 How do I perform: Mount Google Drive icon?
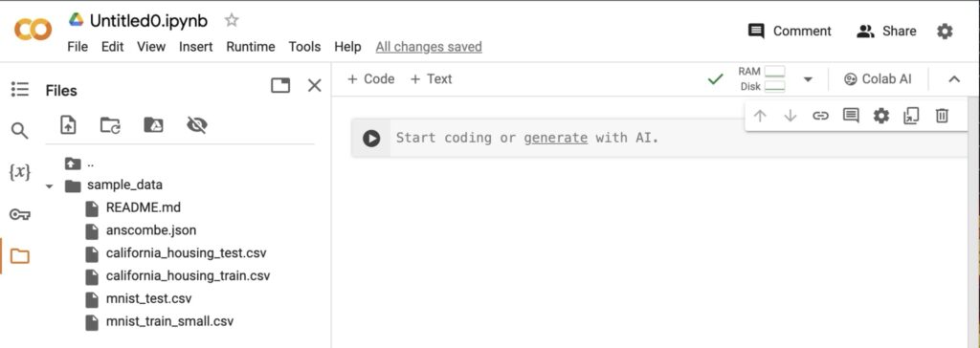tap(154, 125)
